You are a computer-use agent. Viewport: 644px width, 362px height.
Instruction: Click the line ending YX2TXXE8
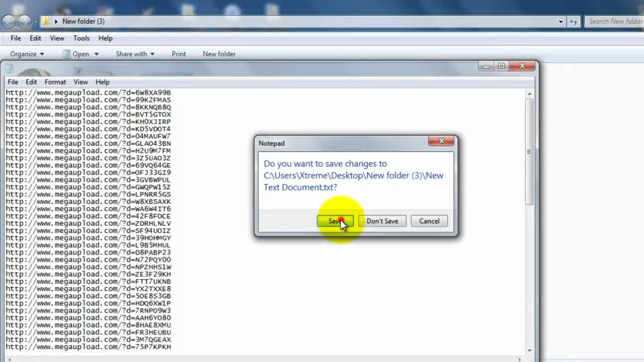88,289
